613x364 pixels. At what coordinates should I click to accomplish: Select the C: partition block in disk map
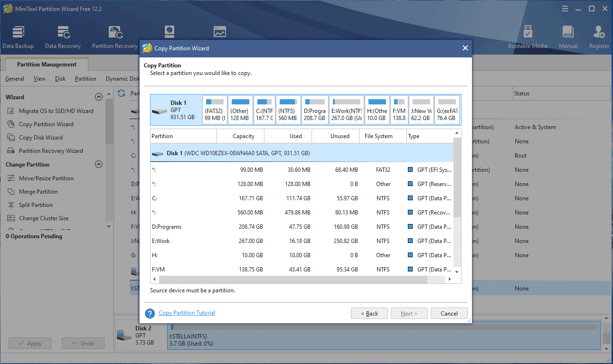[x=264, y=110]
